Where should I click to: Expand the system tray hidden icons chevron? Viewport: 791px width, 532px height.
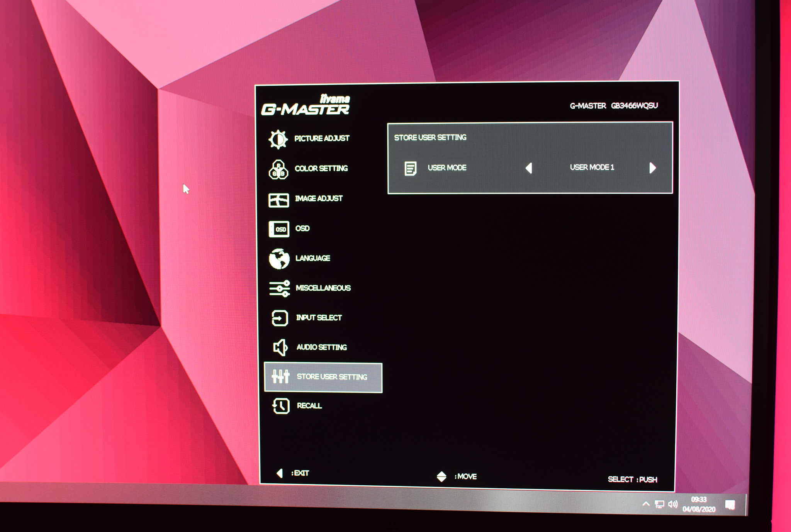point(646,504)
